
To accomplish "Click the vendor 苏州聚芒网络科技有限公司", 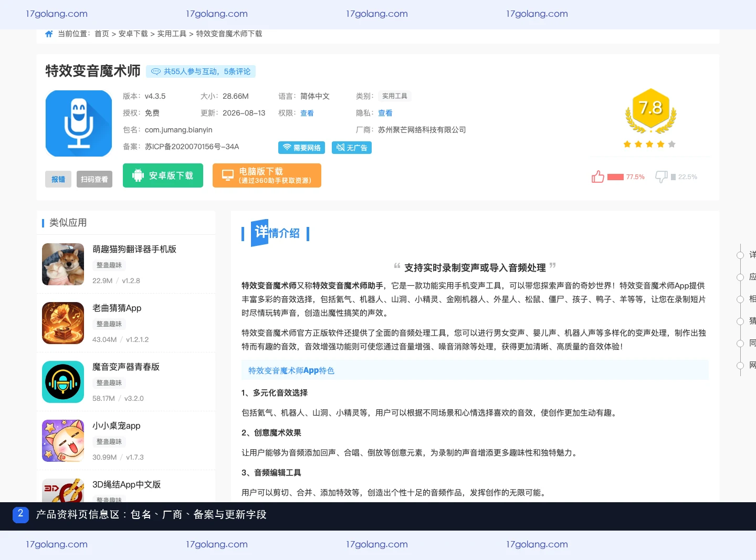I will point(422,130).
